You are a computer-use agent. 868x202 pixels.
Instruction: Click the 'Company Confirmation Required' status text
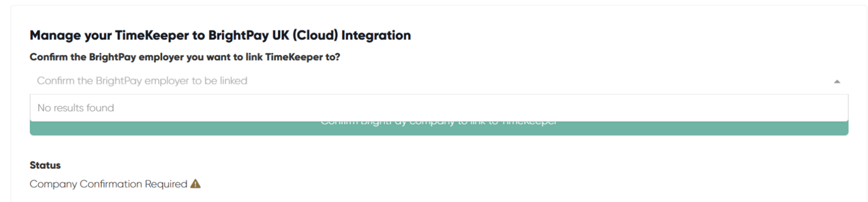(x=108, y=184)
